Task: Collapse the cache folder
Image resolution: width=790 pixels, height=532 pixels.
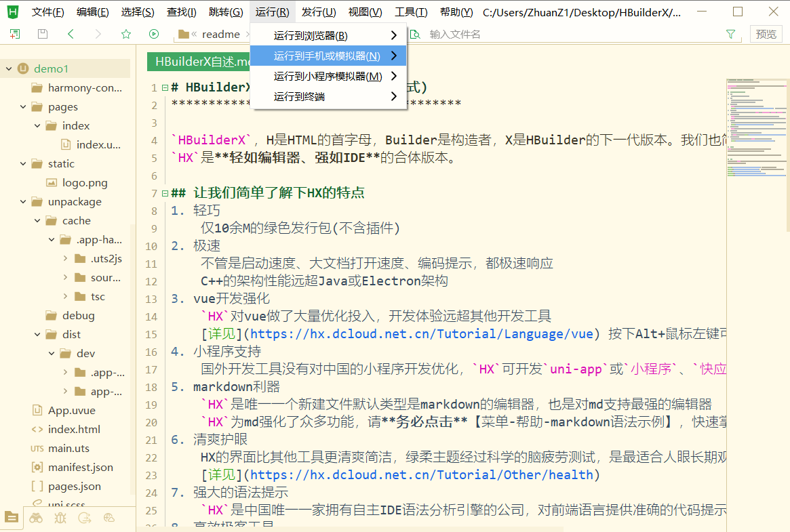Action: (x=37, y=220)
